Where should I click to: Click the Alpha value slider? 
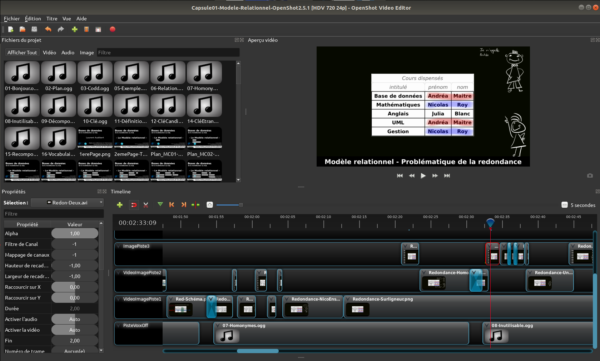75,233
